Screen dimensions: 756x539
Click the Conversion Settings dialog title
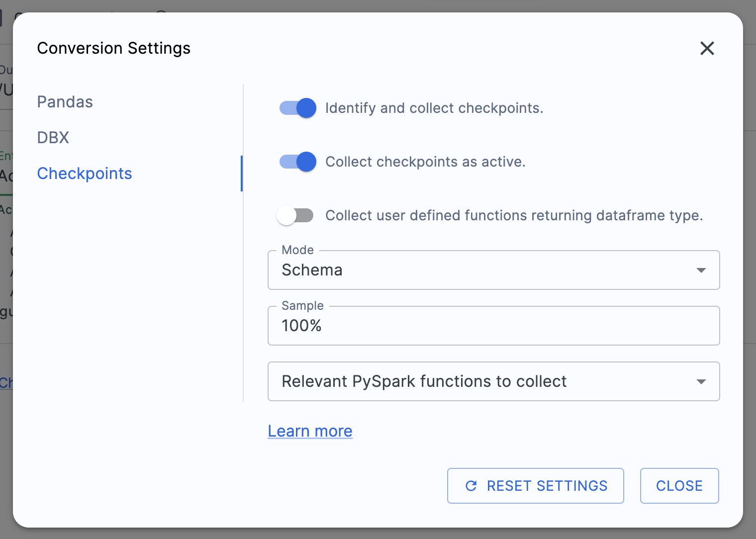(113, 48)
